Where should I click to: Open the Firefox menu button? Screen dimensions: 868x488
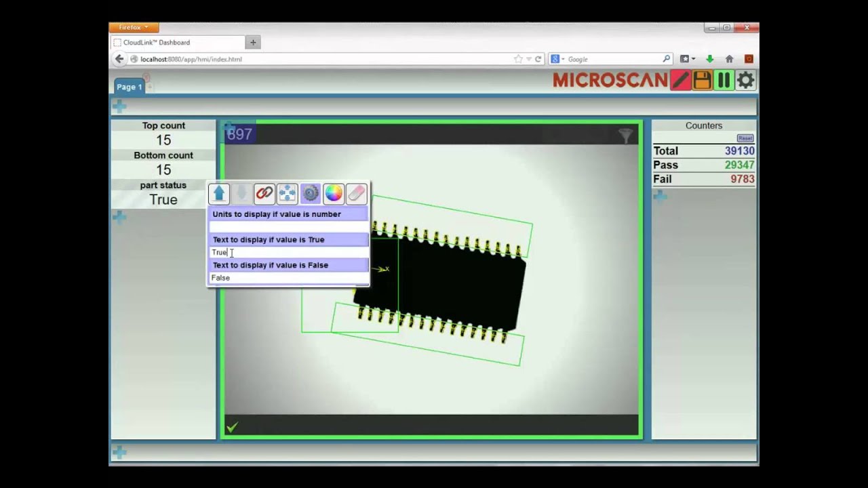tap(134, 28)
